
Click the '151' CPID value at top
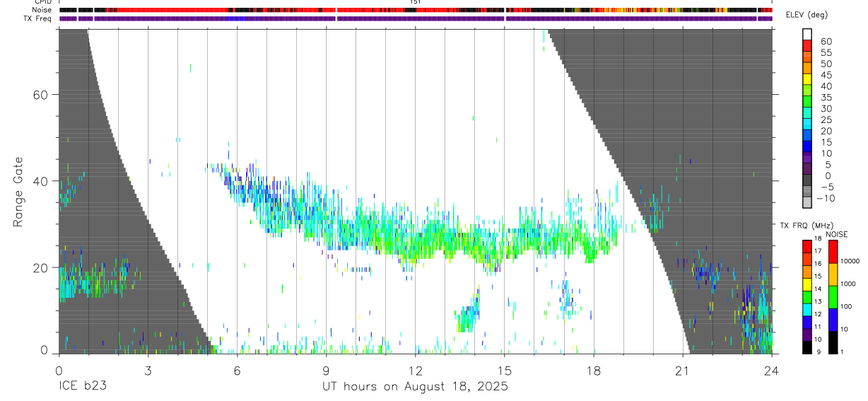click(416, 2)
